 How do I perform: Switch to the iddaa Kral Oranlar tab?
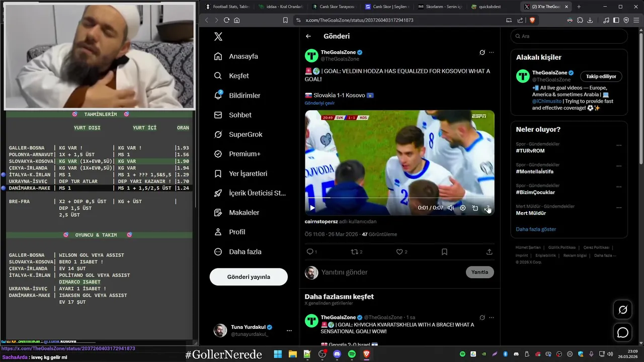click(280, 7)
